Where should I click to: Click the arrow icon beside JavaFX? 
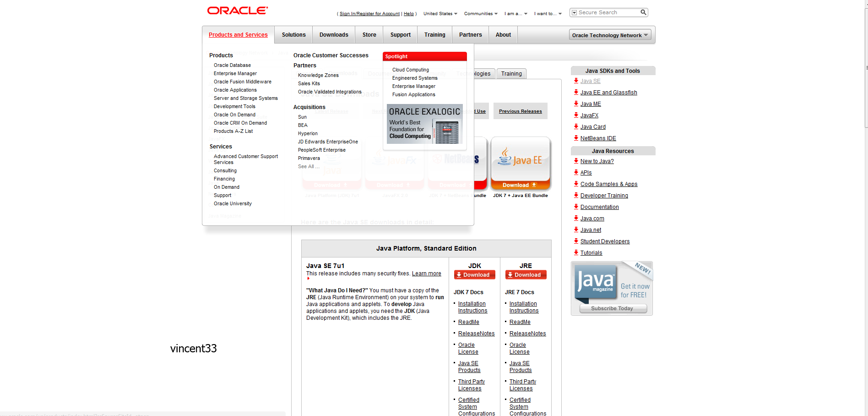[x=576, y=115]
